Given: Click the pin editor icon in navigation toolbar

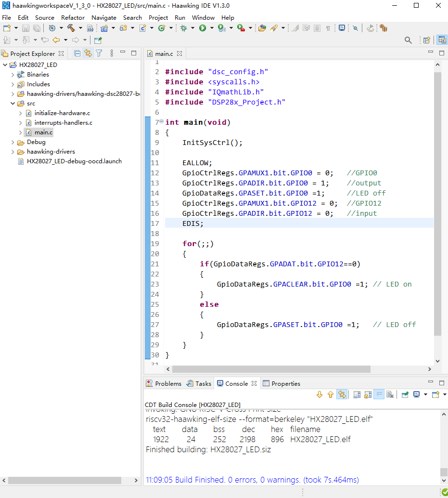Looking at the screenshot, I should (98, 40).
